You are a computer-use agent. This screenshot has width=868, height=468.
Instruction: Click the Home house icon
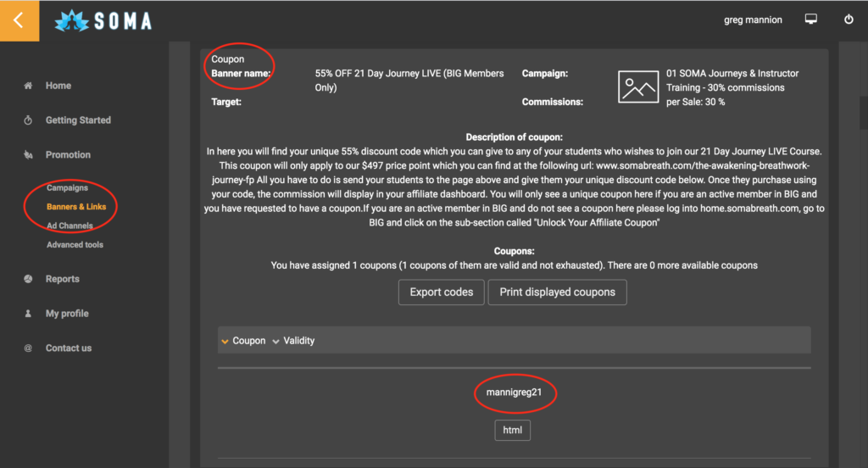click(x=28, y=86)
